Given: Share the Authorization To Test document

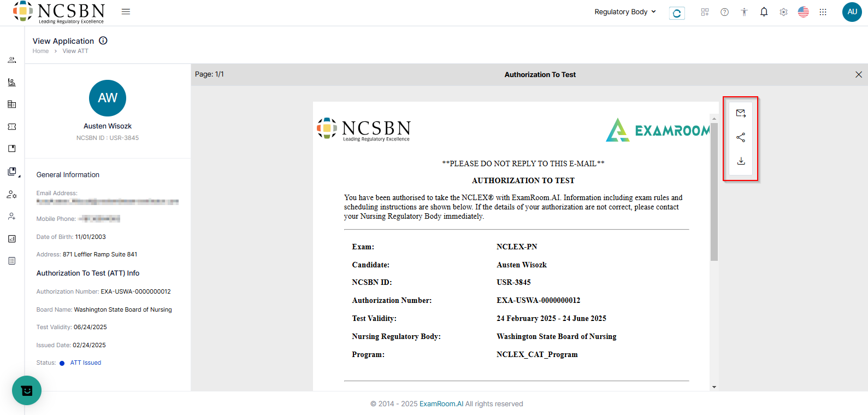Looking at the screenshot, I should [x=741, y=137].
